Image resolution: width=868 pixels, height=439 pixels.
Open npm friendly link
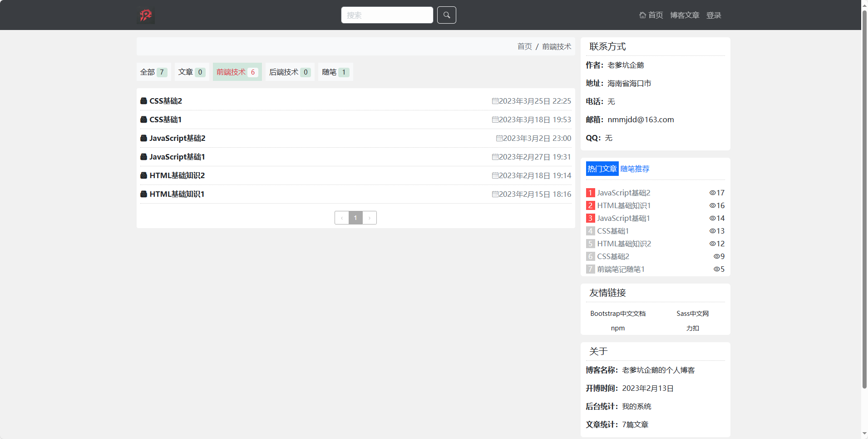[618, 328]
